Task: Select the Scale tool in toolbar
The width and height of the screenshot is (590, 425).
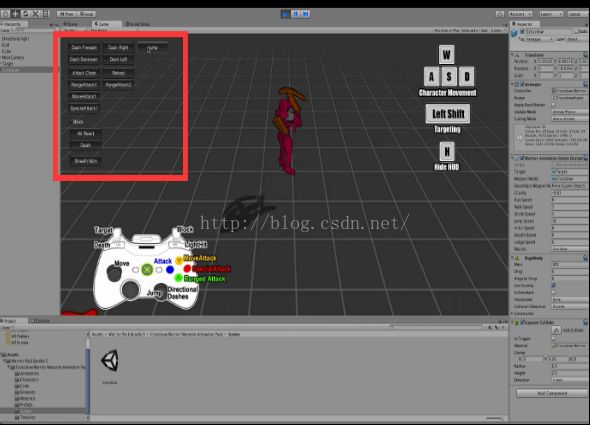Action: [x=36, y=14]
